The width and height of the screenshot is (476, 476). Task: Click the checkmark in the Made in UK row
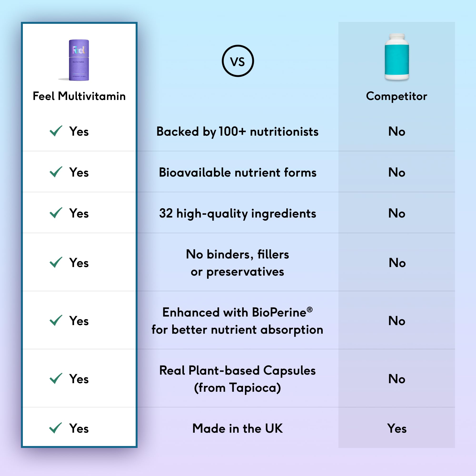55,428
